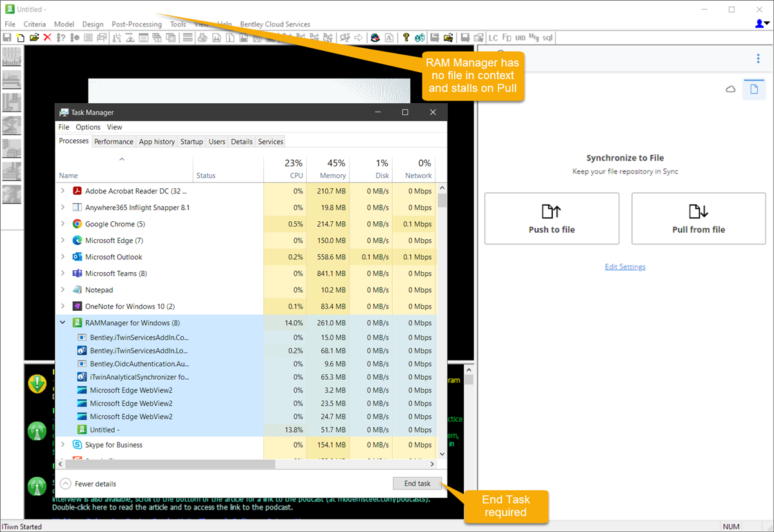This screenshot has height=532, width=774.
Task: Open the fourth module icon in left sidebar
Action: (x=12, y=125)
